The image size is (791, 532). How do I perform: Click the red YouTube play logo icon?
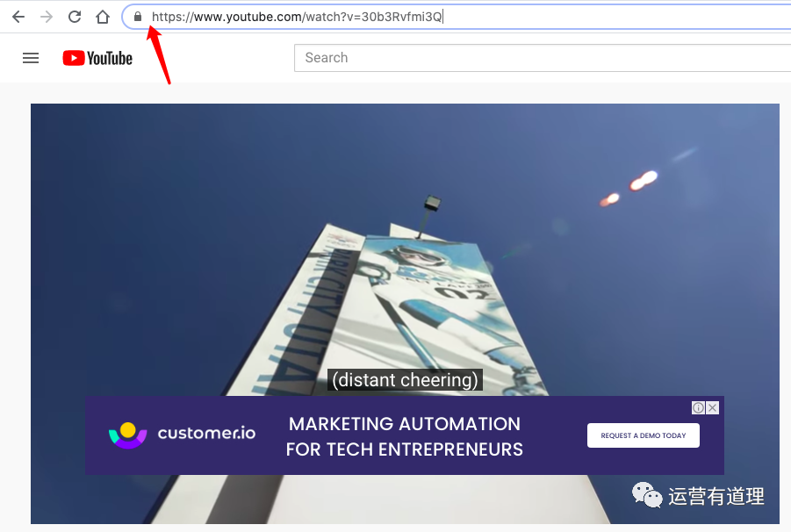point(73,58)
